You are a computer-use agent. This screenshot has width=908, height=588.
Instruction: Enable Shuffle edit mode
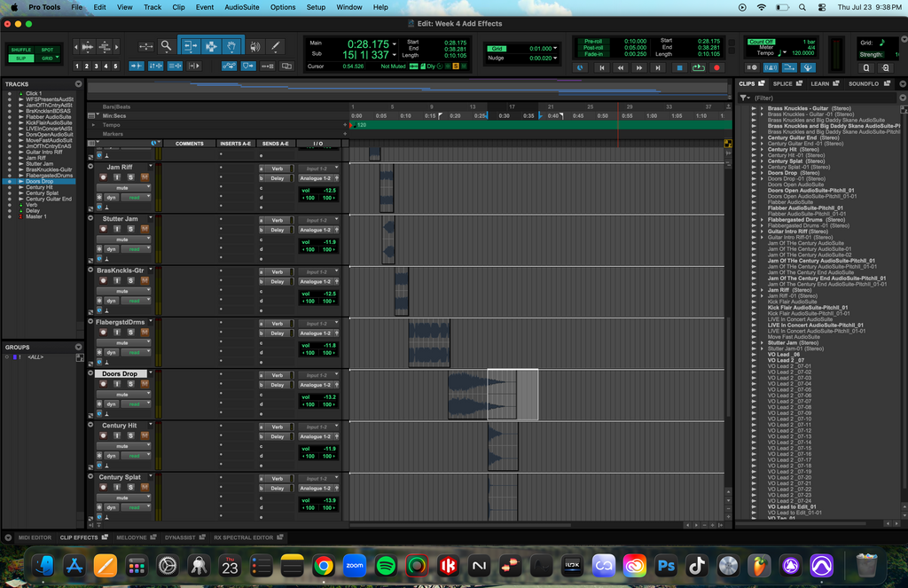coord(21,50)
